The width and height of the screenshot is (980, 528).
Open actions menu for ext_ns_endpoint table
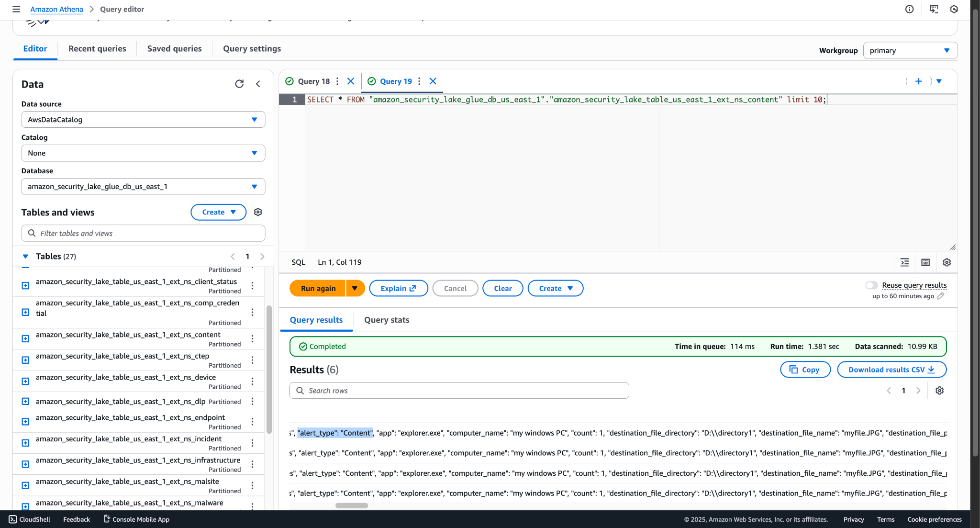252,422
